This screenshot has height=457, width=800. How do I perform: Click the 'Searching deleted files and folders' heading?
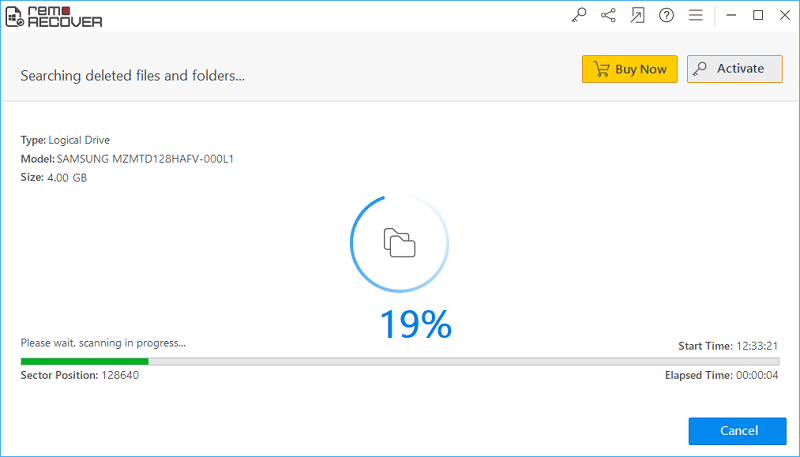pos(132,75)
